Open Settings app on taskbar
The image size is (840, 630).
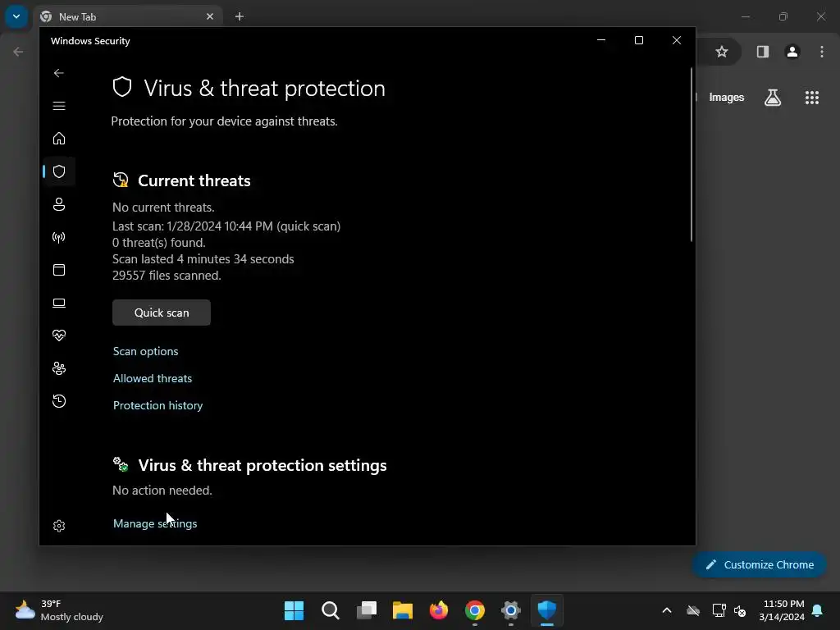[x=511, y=610]
